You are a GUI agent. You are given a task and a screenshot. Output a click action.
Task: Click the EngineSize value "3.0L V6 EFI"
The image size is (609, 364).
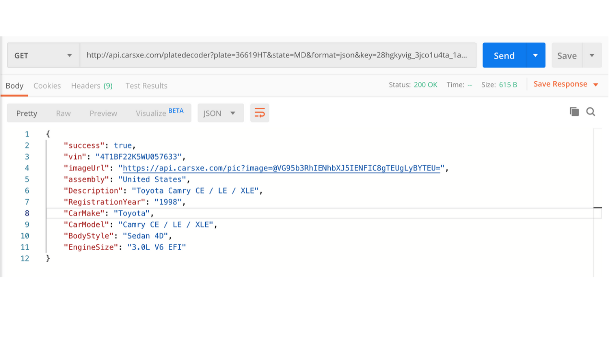[x=156, y=248]
